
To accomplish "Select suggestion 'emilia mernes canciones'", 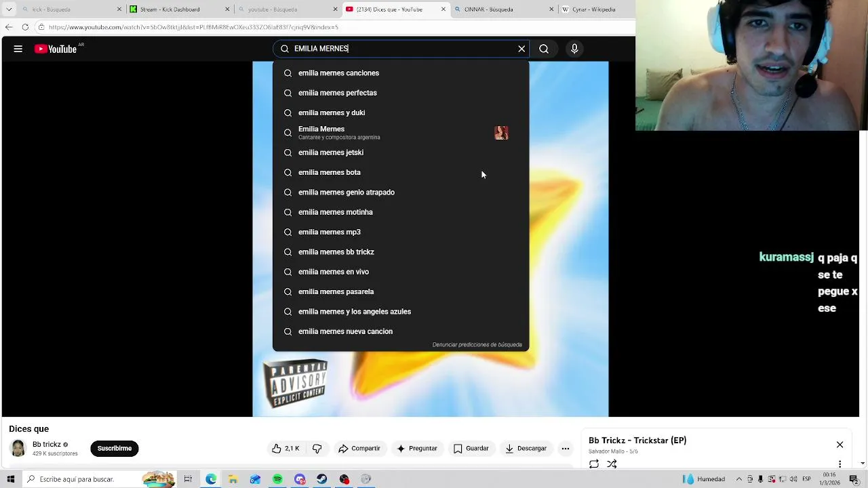I will point(401,73).
